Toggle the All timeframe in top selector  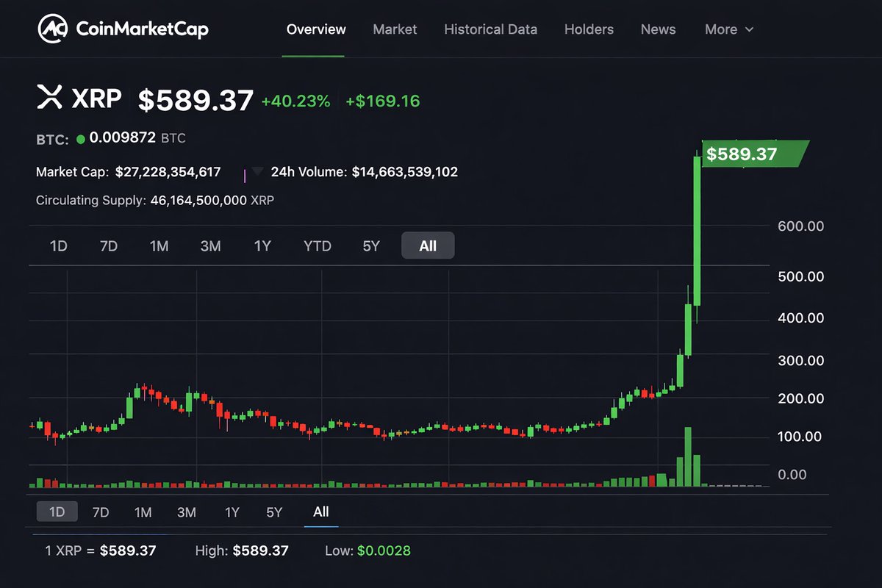pyautogui.click(x=428, y=245)
